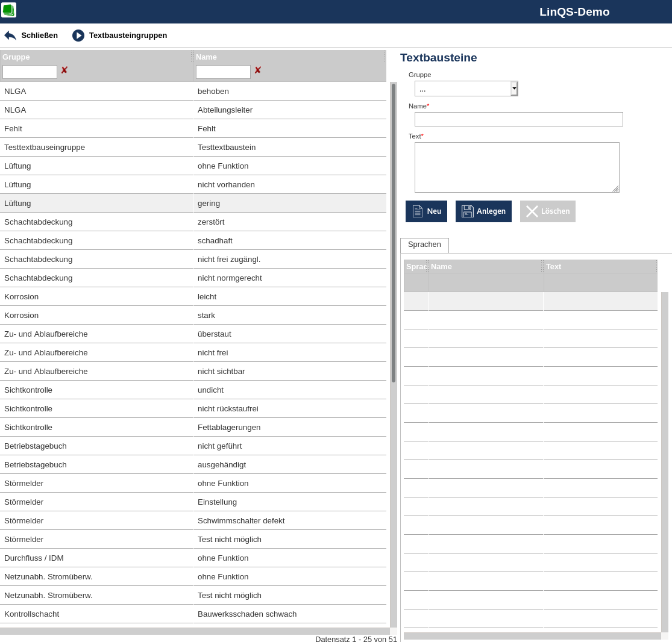Open Textbausteingruppen via the play icon
The image size is (672, 642).
(x=78, y=36)
